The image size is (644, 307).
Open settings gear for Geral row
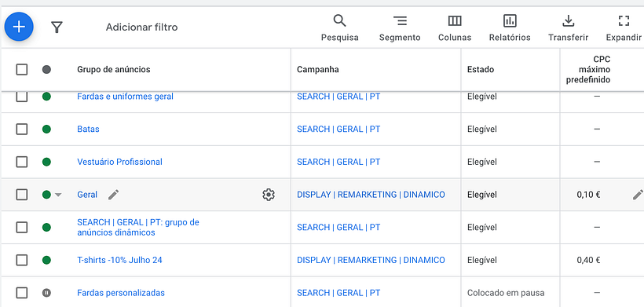[x=268, y=195]
